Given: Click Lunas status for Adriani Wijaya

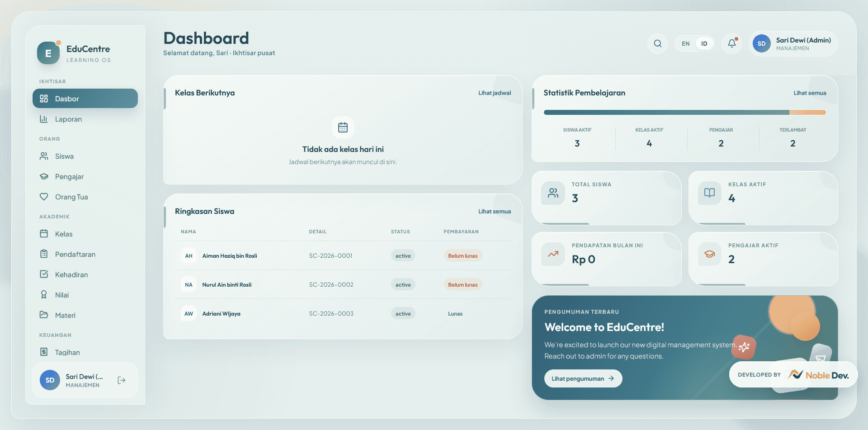Looking at the screenshot, I should [455, 313].
